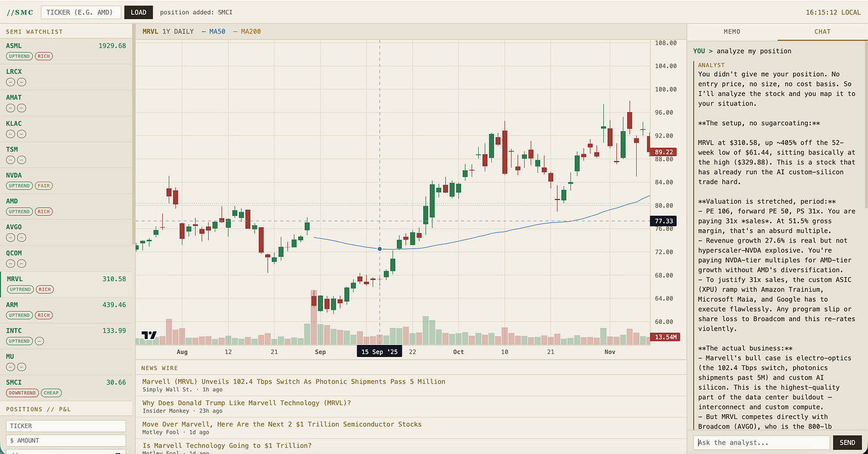Click the ARM price 439.46
This screenshot has height=454, width=868.
click(114, 305)
